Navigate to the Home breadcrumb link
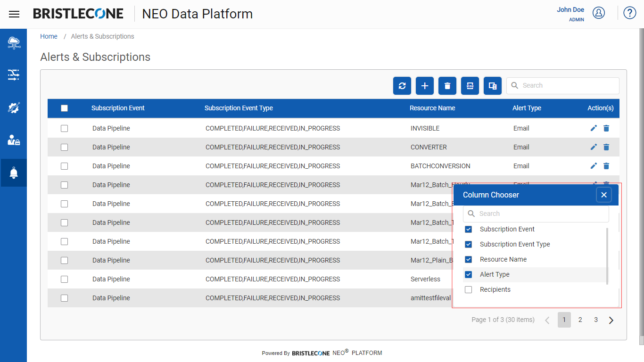Image resolution: width=644 pixels, height=362 pixels. 49,36
